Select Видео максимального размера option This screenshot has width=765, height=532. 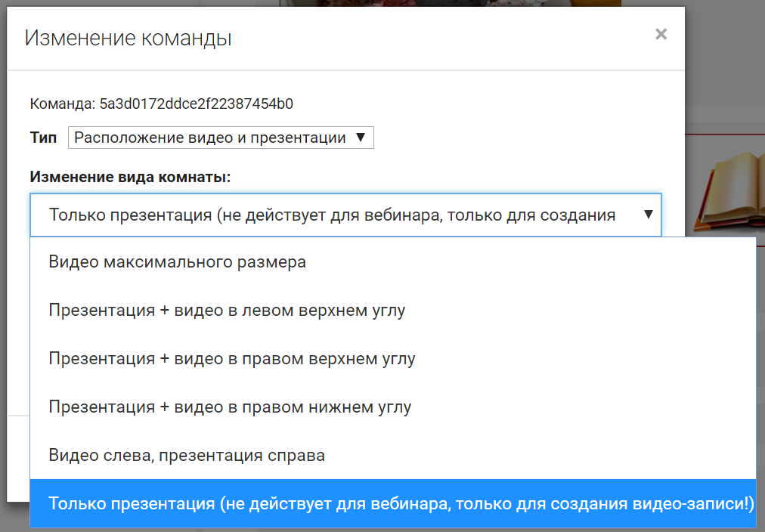(x=177, y=262)
